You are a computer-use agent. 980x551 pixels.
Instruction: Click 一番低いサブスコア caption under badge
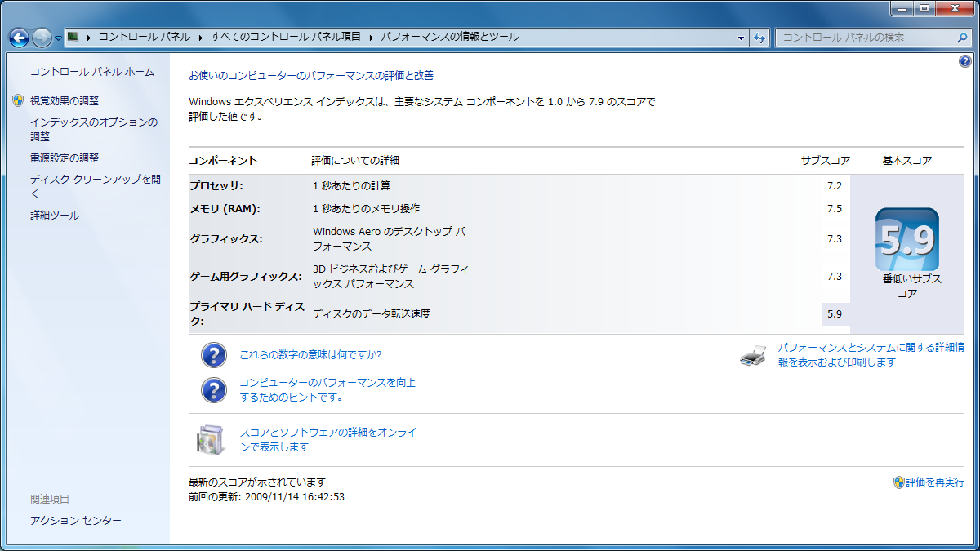click(907, 286)
